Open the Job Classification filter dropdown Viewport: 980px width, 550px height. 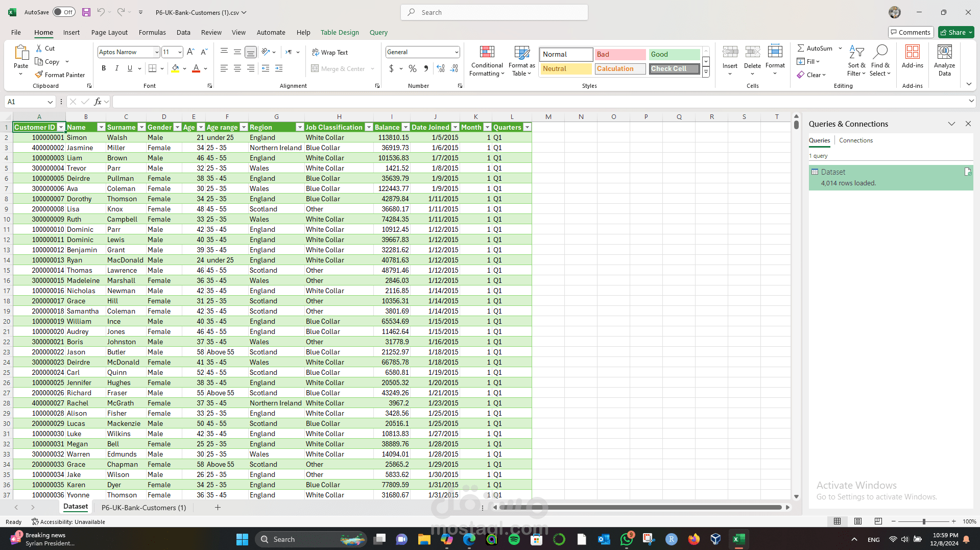pyautogui.click(x=369, y=127)
